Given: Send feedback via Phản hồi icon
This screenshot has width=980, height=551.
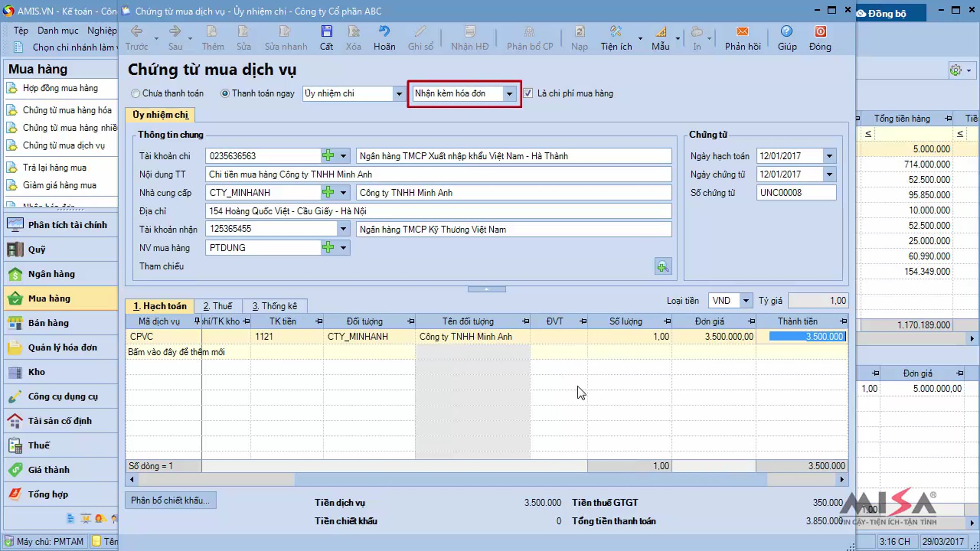Looking at the screenshot, I should (742, 32).
